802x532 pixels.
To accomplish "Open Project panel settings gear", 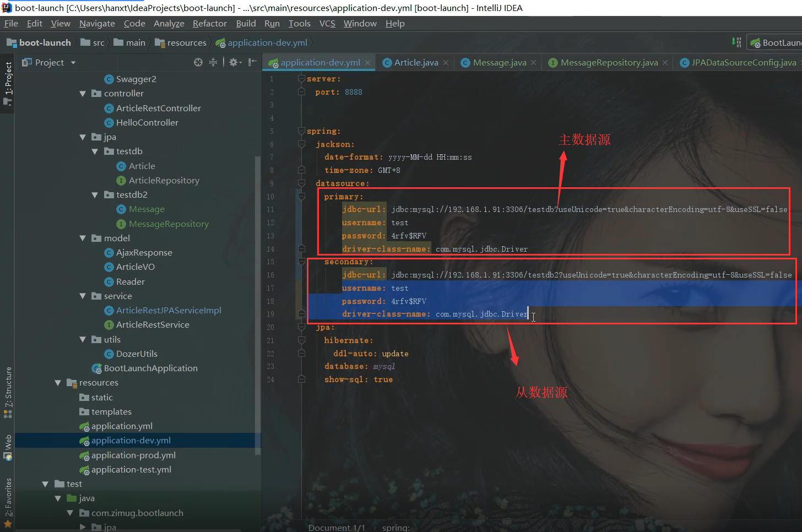I will click(235, 62).
